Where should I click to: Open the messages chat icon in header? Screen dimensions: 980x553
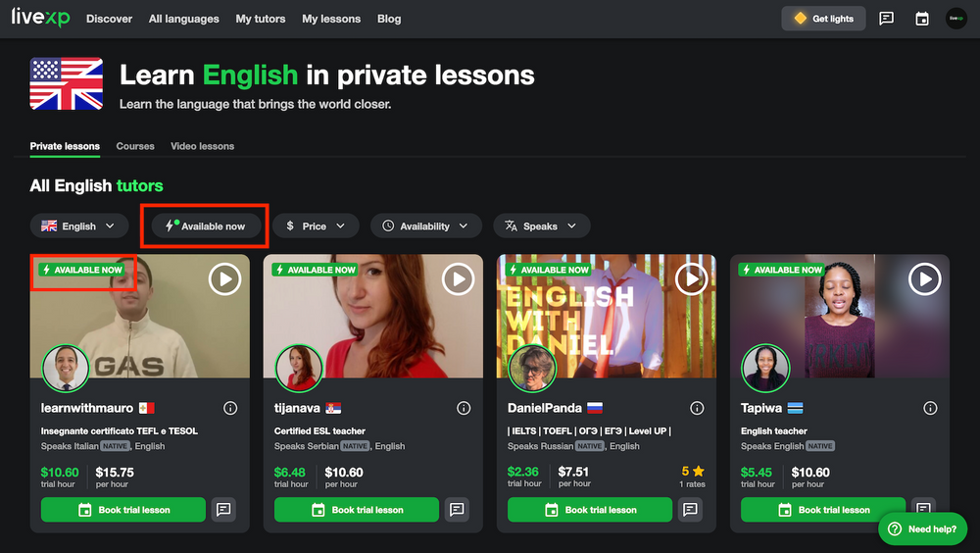coord(886,19)
